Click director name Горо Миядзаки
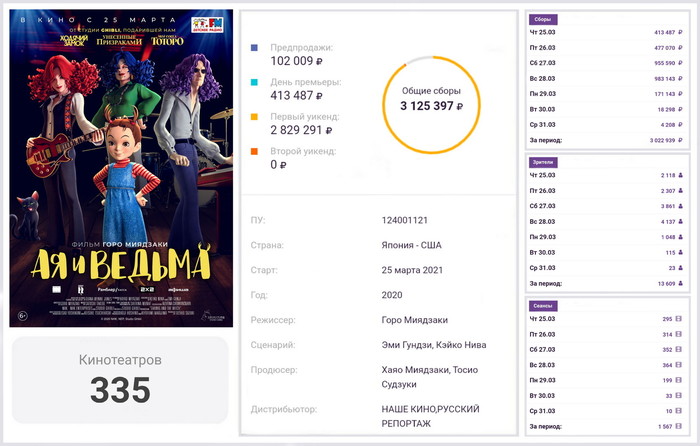This screenshot has height=446, width=700. point(414,320)
